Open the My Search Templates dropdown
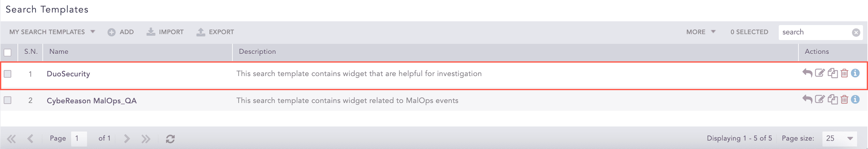Image resolution: width=868 pixels, height=149 pixels. point(52,32)
